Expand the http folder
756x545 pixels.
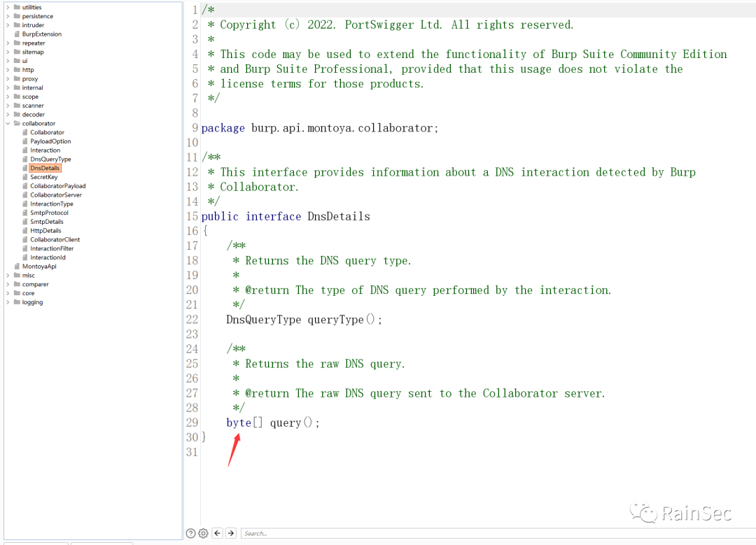coord(8,70)
